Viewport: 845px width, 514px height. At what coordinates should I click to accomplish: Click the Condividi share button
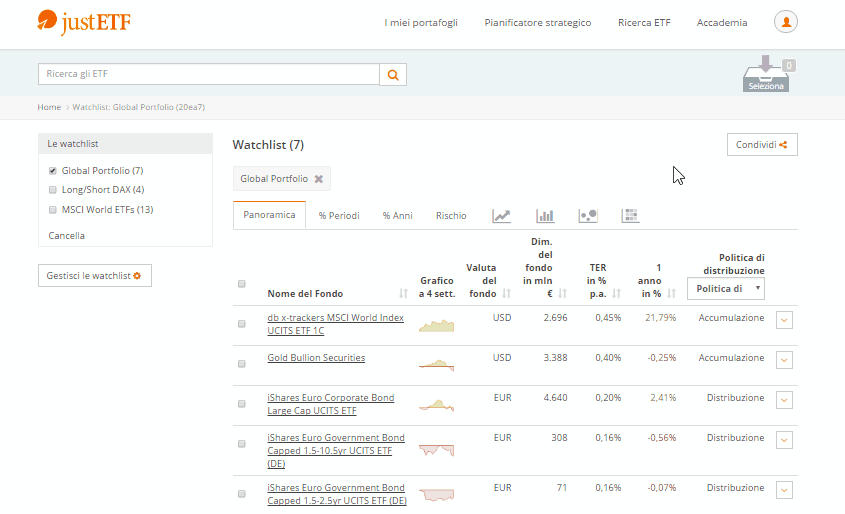pos(762,145)
